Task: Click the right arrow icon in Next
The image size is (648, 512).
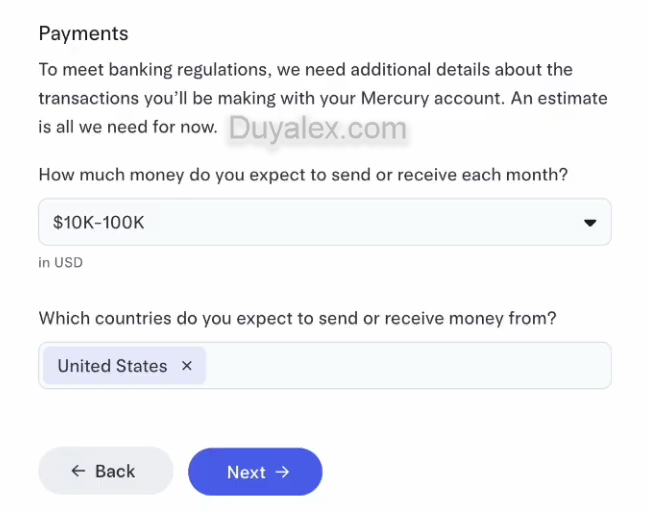Action: pyautogui.click(x=282, y=472)
